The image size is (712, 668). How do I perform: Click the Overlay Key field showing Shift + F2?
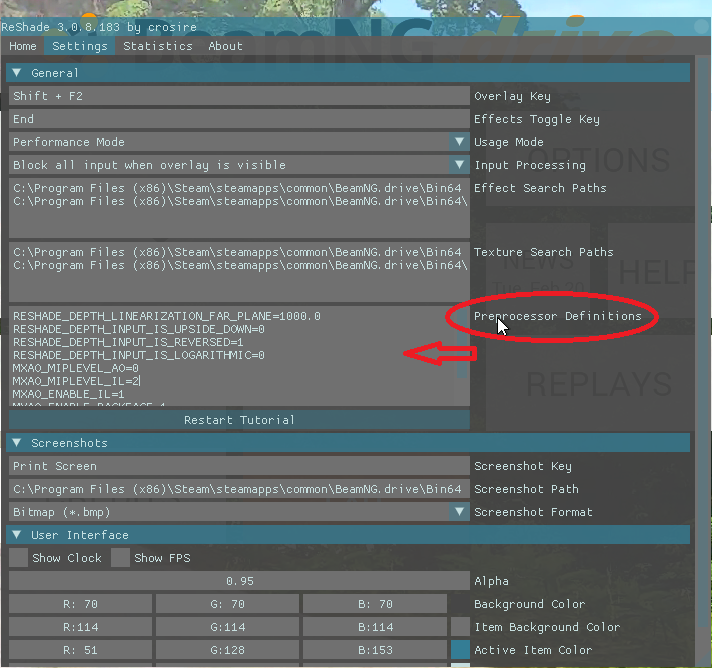coord(239,96)
